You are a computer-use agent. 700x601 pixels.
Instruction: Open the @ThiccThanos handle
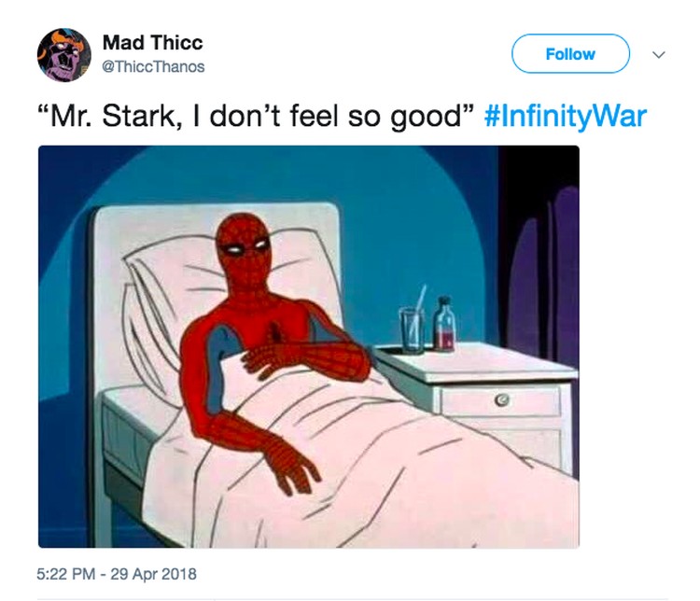coord(154,67)
